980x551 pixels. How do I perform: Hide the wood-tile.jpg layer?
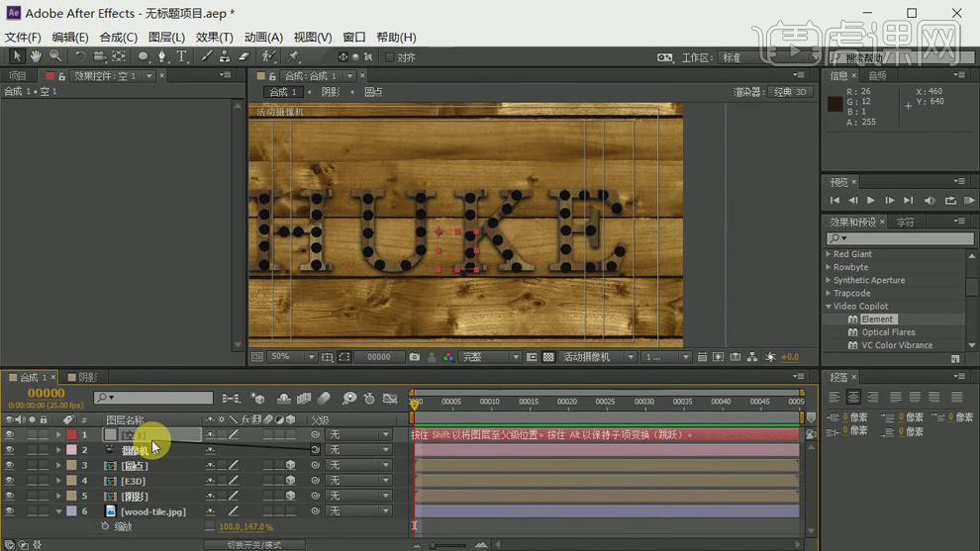point(9,511)
